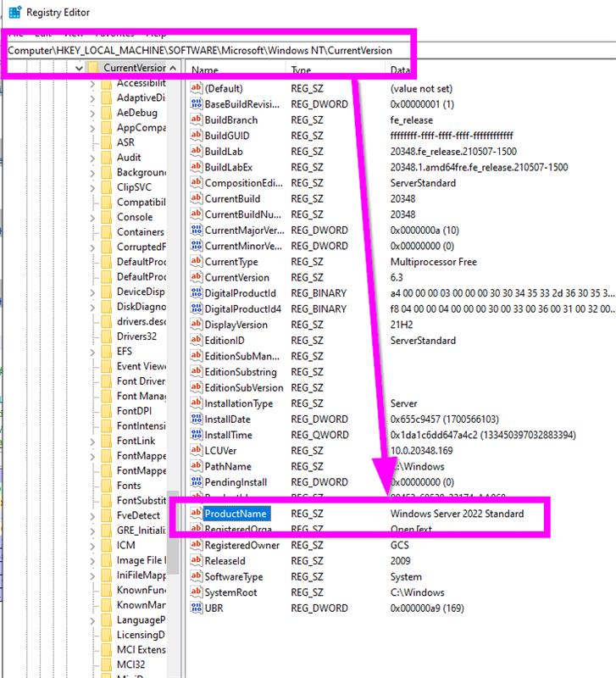
Task: Expand the AeDebug key
Action: pos(92,113)
